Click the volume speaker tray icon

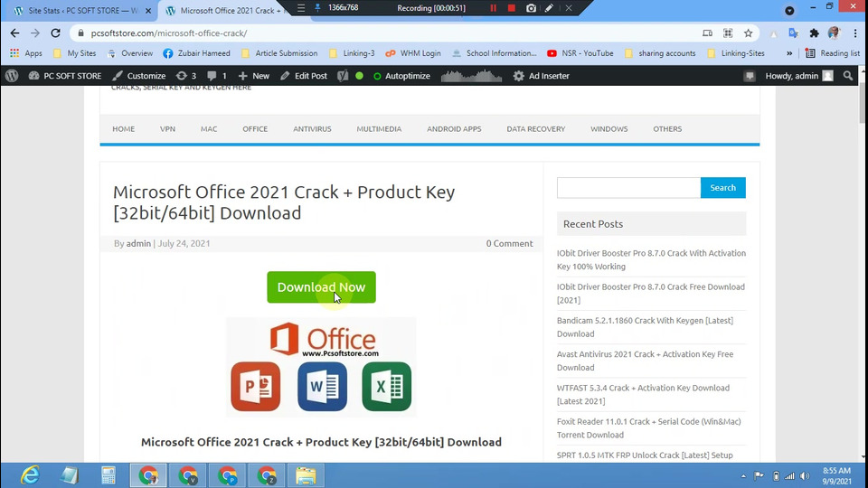(805, 476)
